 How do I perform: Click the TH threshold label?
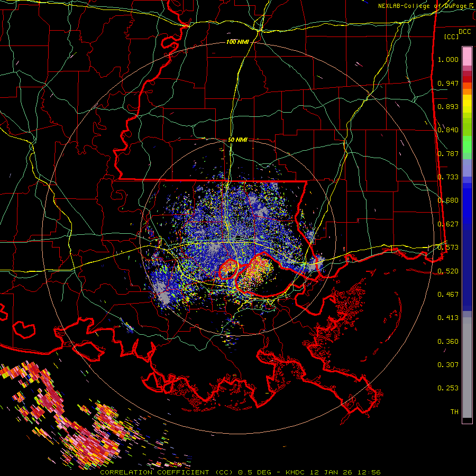(x=454, y=412)
